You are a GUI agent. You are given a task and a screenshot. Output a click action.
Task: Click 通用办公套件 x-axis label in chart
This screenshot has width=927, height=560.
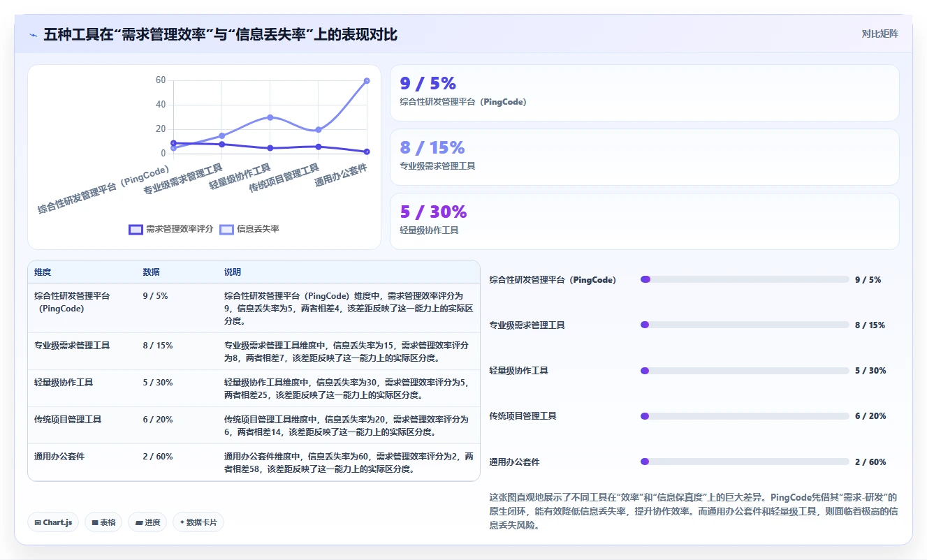tap(341, 175)
